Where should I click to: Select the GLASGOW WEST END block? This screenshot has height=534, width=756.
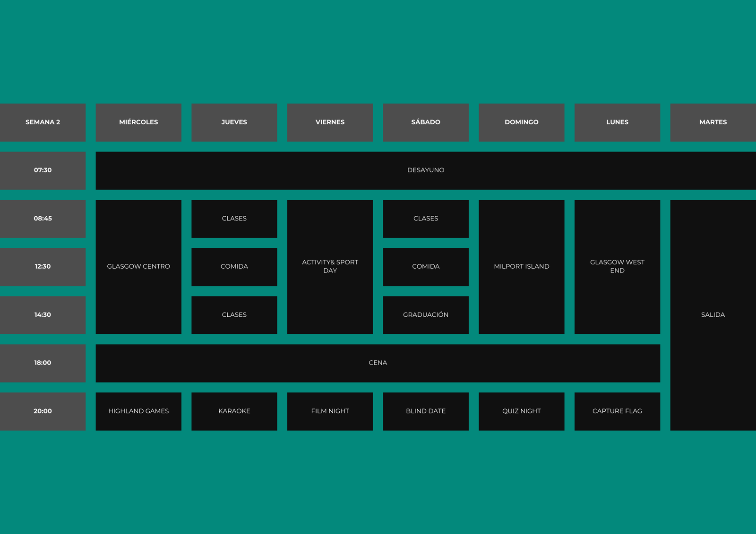tap(617, 267)
